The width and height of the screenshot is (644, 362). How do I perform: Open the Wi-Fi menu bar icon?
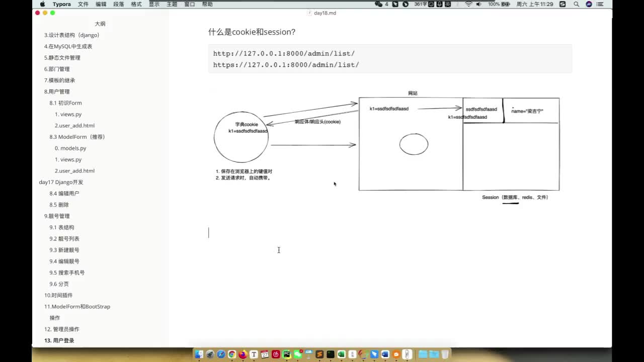coord(468,4)
